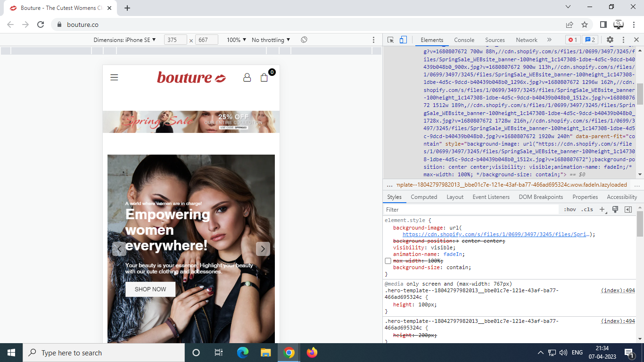Open DevTools settings gear

(610, 40)
